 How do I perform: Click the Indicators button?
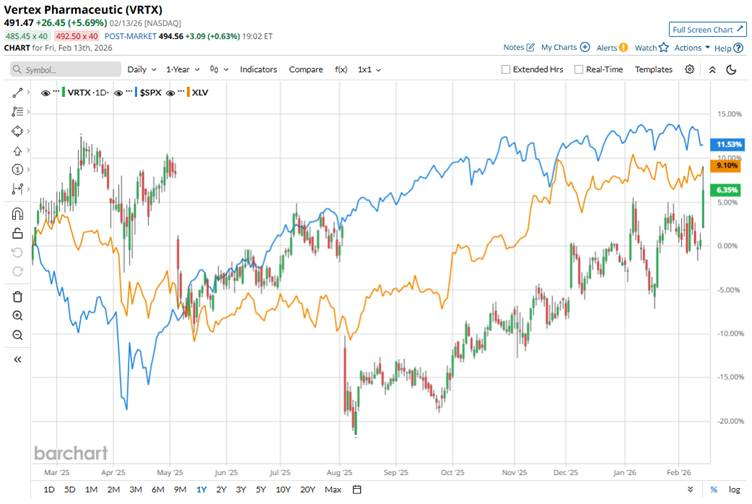258,70
